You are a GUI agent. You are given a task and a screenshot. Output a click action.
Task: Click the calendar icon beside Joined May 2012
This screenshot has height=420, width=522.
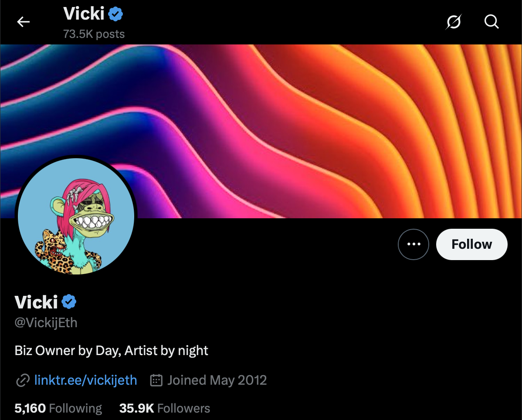coord(156,380)
